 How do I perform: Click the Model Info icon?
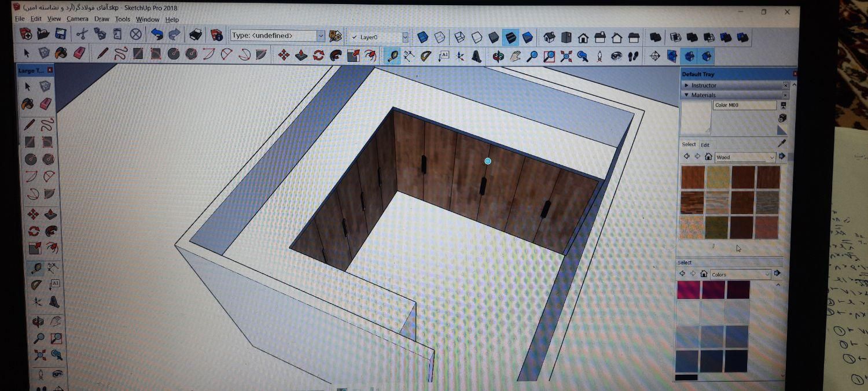click(x=216, y=35)
